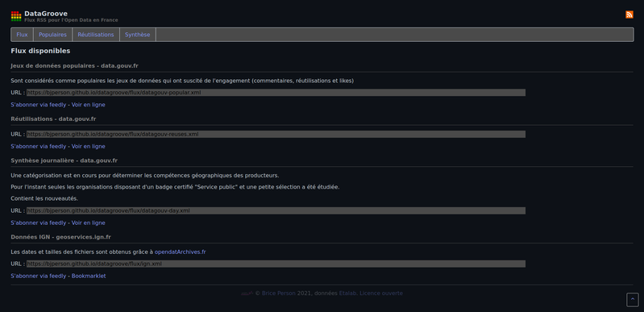Click the DataGroove equalizer logo
This screenshot has width=644, height=312.
click(x=16, y=16)
